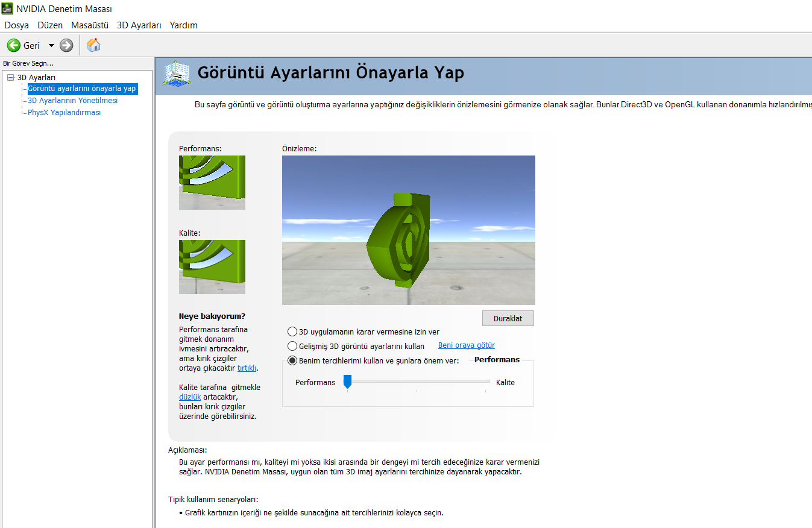This screenshot has height=528, width=812.
Task: Click the Performans–Kalite slider thumb
Action: pyautogui.click(x=347, y=382)
